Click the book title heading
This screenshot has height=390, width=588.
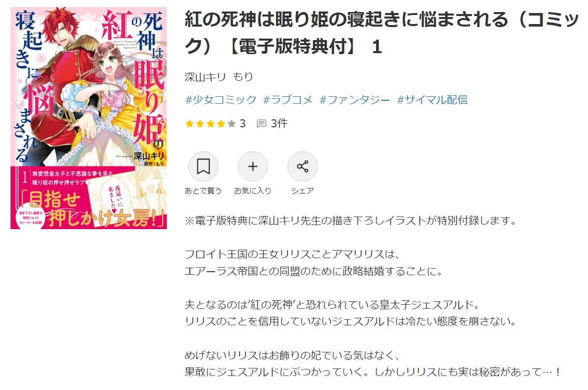382,33
